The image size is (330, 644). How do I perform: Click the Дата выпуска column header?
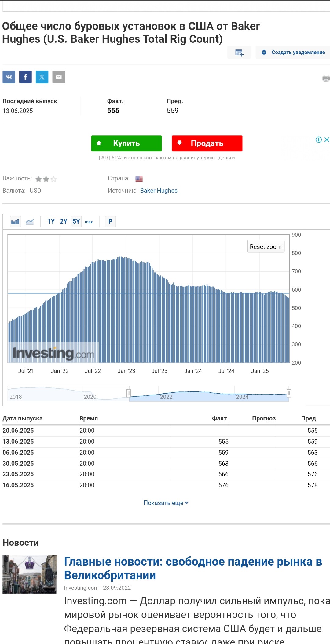click(x=23, y=418)
